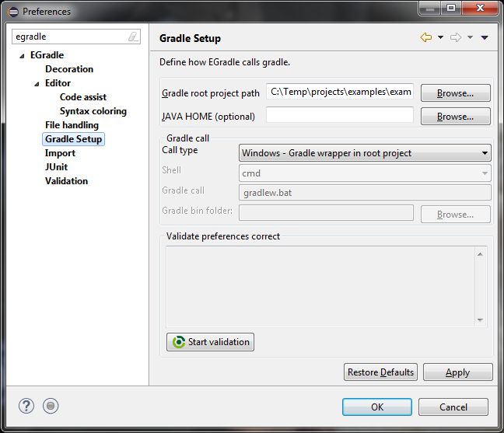Screen dimensions: 504x433
Task: Maximize the Preferences window
Action: (x=451, y=8)
